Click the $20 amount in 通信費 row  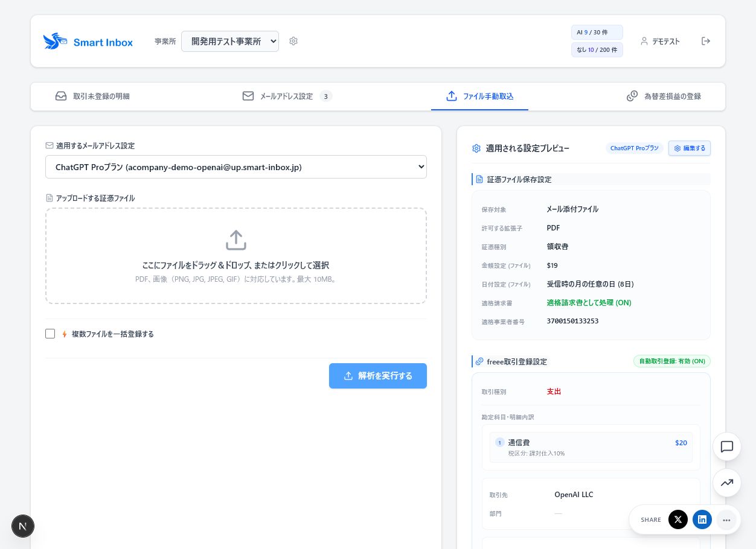pos(681,443)
